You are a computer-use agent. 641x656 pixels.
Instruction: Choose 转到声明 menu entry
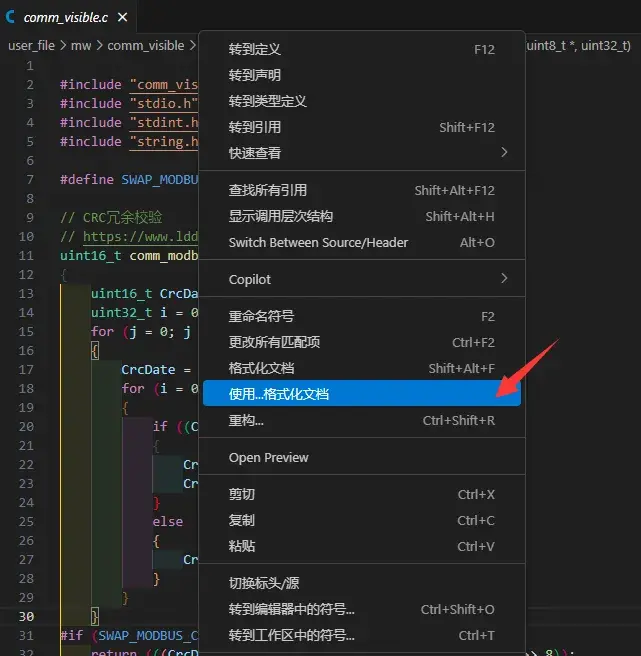click(x=362, y=75)
